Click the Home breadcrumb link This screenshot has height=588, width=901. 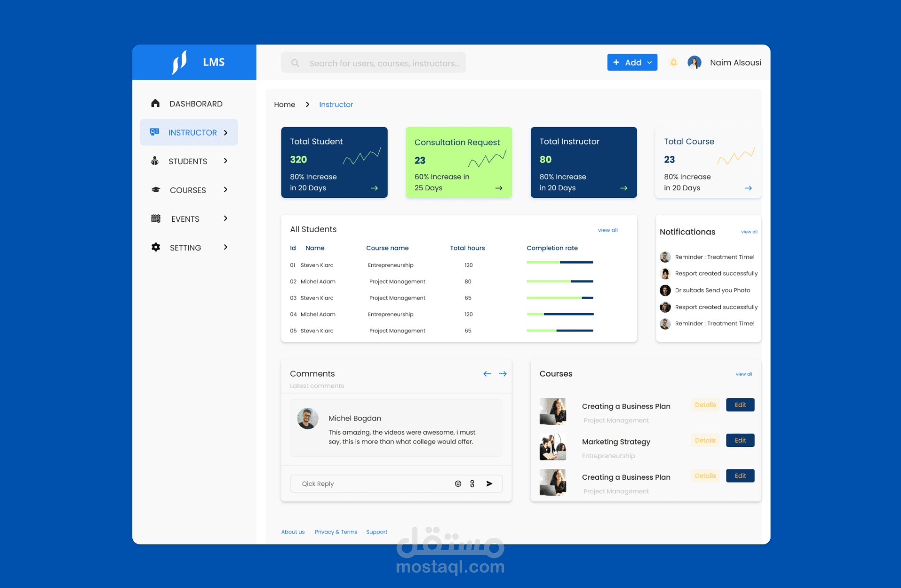(x=284, y=105)
